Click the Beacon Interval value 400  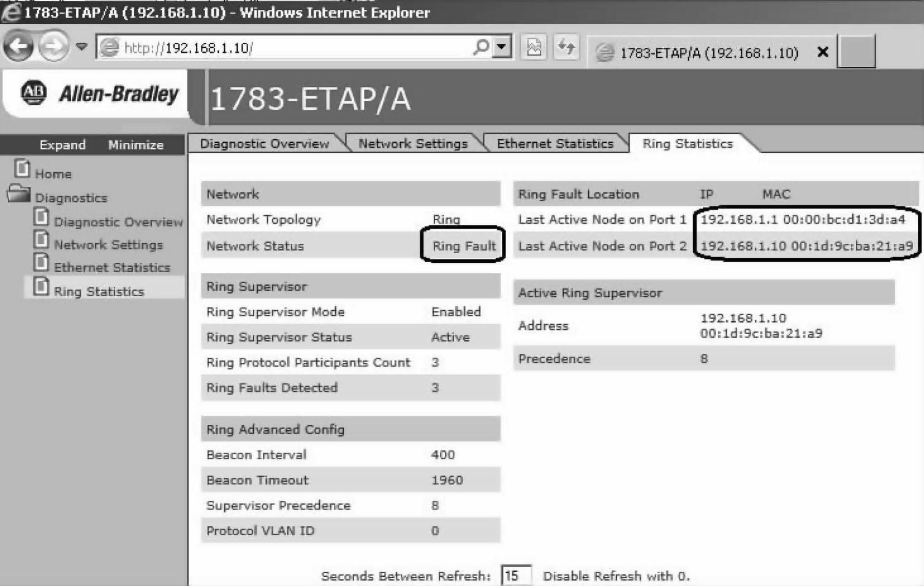[443, 455]
